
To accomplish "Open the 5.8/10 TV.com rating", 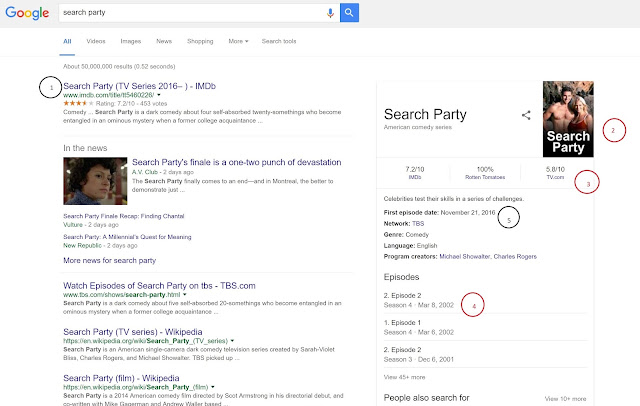I will (x=555, y=173).
